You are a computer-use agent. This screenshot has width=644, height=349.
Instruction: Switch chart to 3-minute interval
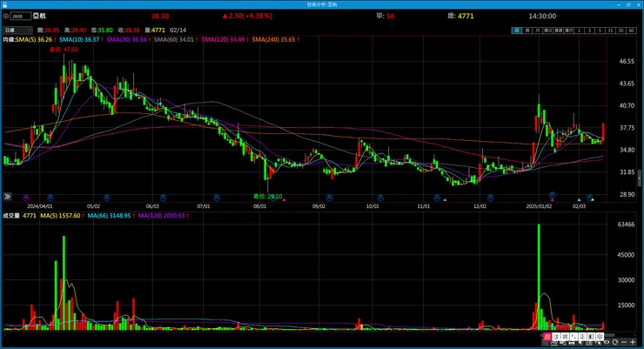click(589, 30)
